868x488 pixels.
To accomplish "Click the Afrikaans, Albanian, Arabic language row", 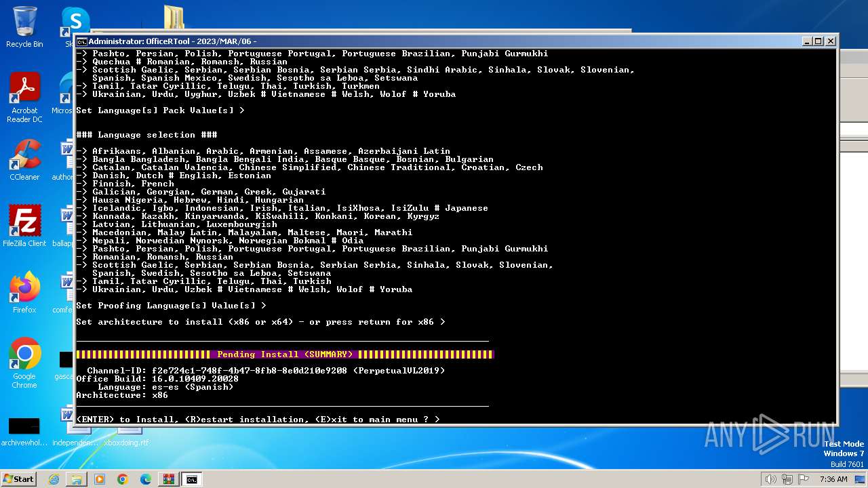I will click(x=263, y=151).
